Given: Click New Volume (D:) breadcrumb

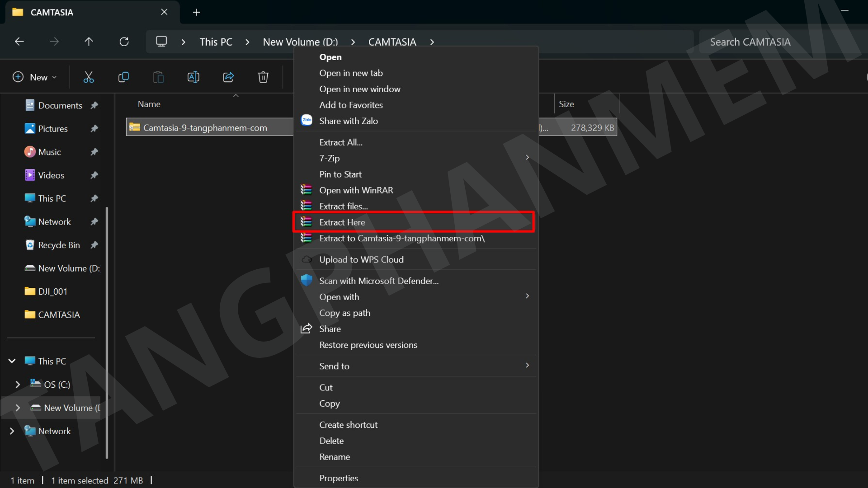Looking at the screenshot, I should click(300, 42).
